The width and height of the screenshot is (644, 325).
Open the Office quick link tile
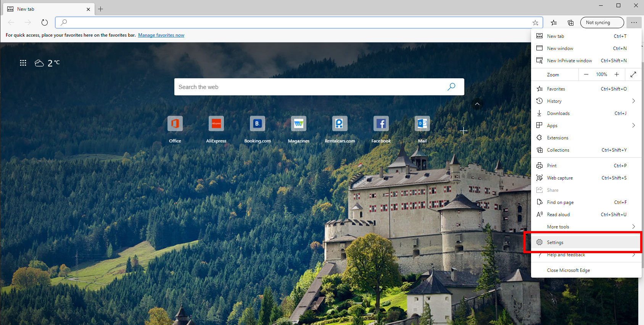click(175, 124)
